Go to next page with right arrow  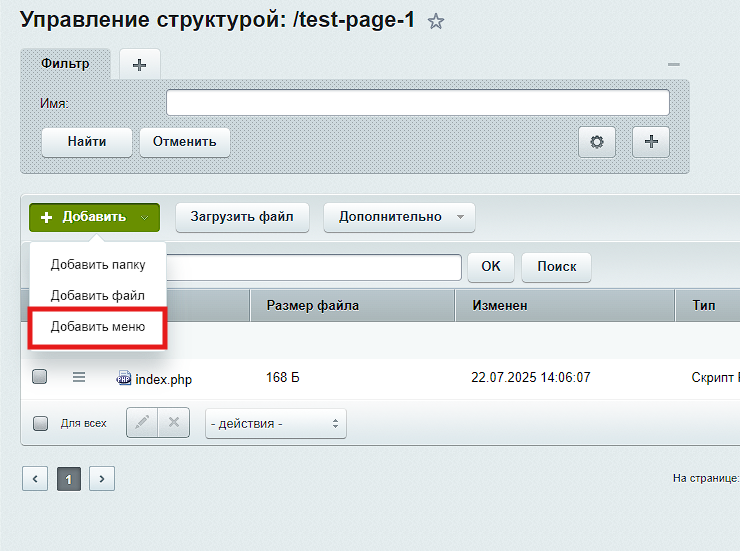click(102, 479)
